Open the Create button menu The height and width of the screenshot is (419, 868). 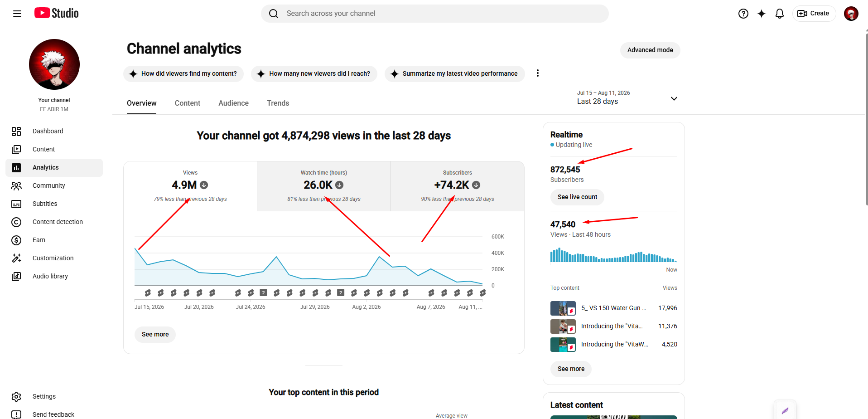pos(814,14)
